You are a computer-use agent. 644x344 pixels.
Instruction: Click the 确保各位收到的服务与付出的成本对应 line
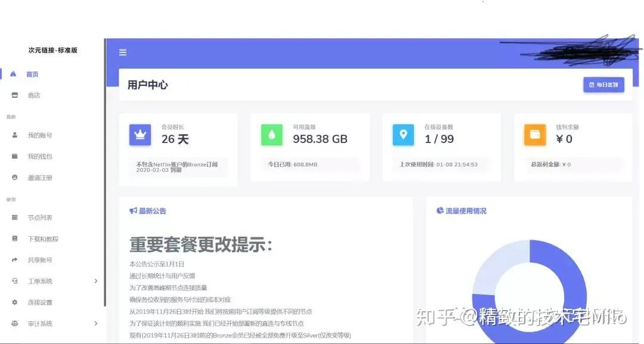tap(180, 300)
